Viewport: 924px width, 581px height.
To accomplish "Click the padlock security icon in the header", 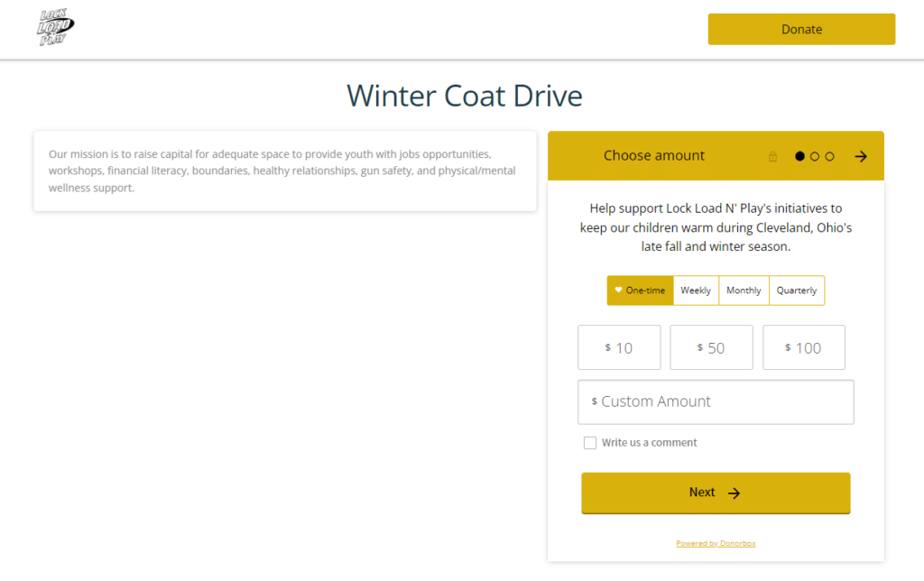I will [773, 156].
